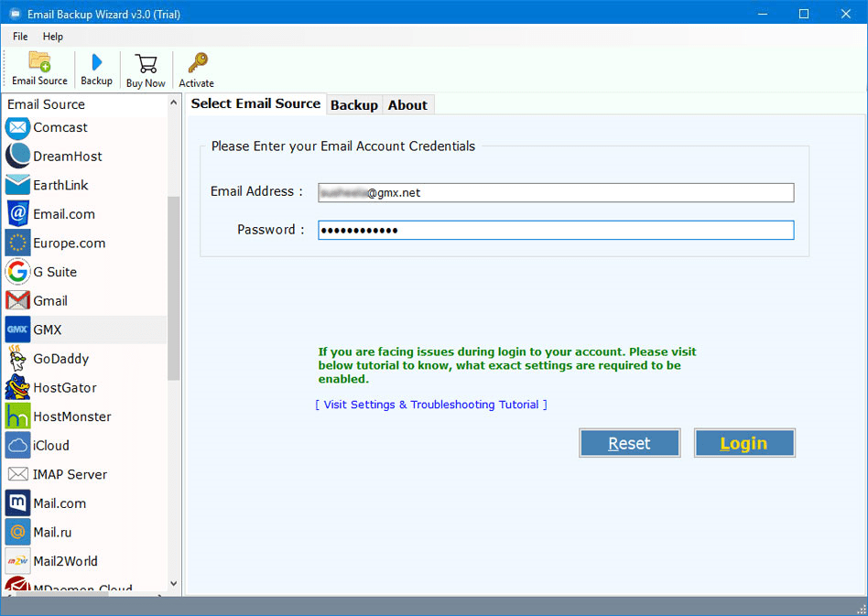The image size is (868, 616).
Task: Switch to the About tab
Action: [x=408, y=105]
